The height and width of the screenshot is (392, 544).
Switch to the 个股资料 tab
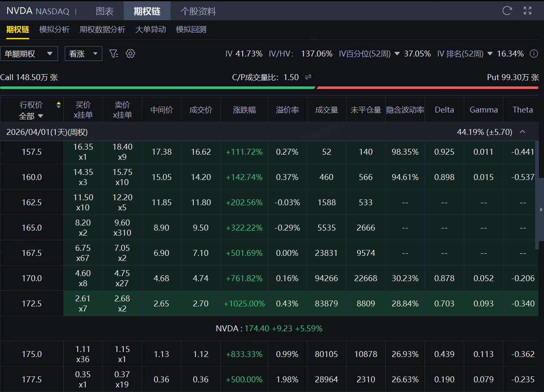point(198,11)
